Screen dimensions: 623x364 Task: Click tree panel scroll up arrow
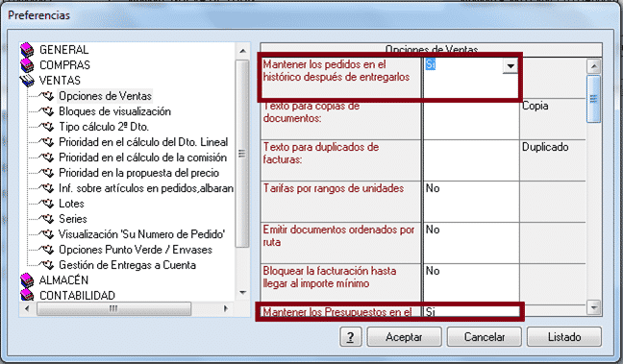point(242,51)
